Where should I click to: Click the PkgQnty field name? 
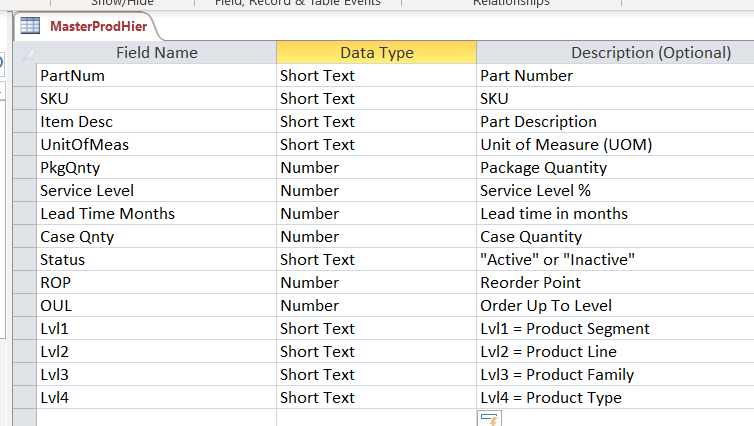[156, 168]
